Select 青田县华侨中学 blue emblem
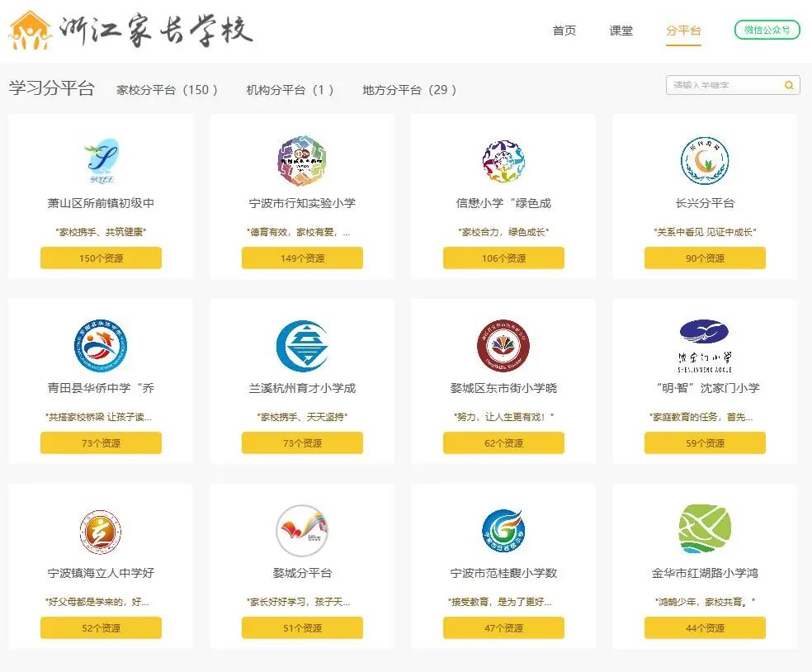The image size is (812, 672). (101, 346)
